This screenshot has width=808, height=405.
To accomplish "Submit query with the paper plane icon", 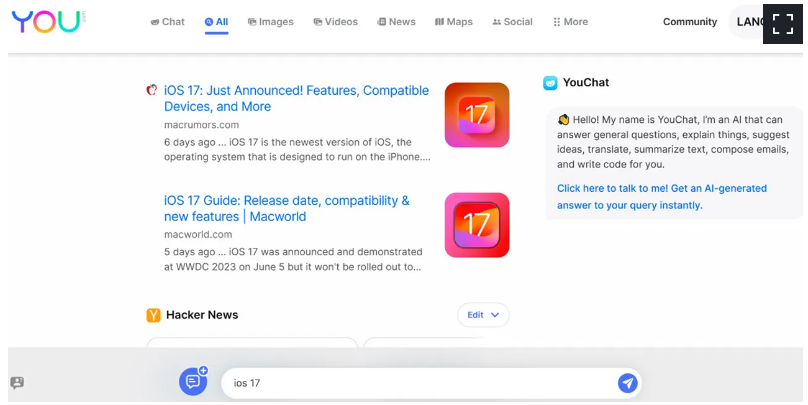I will [627, 383].
